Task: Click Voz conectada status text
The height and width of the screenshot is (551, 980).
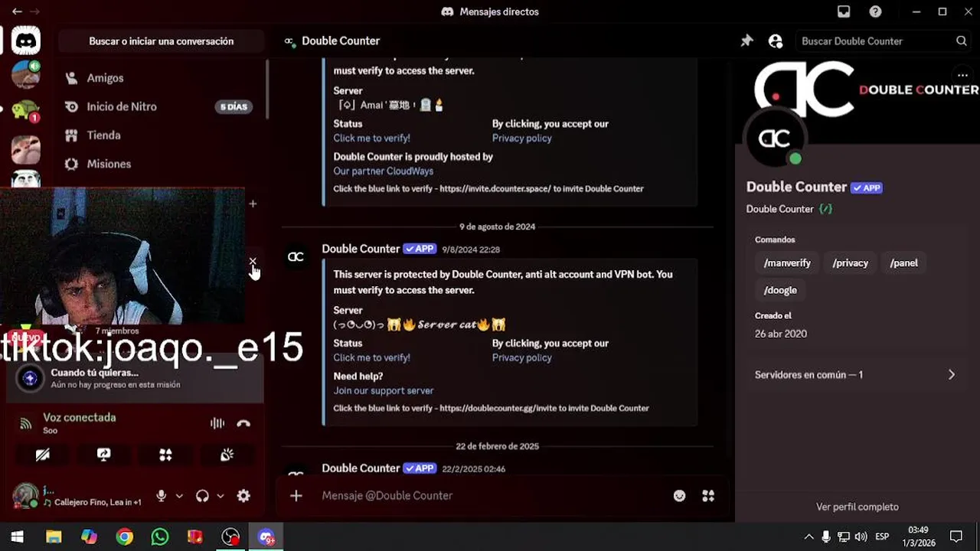Action: tap(80, 418)
